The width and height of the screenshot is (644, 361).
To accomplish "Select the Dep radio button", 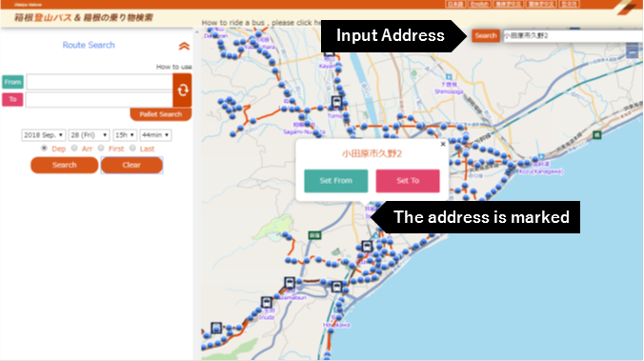I will coord(44,149).
